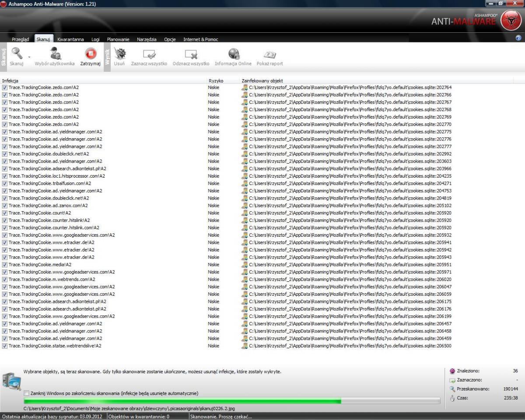Click the path ending cookies.sqlite:206199

(x=350, y=316)
